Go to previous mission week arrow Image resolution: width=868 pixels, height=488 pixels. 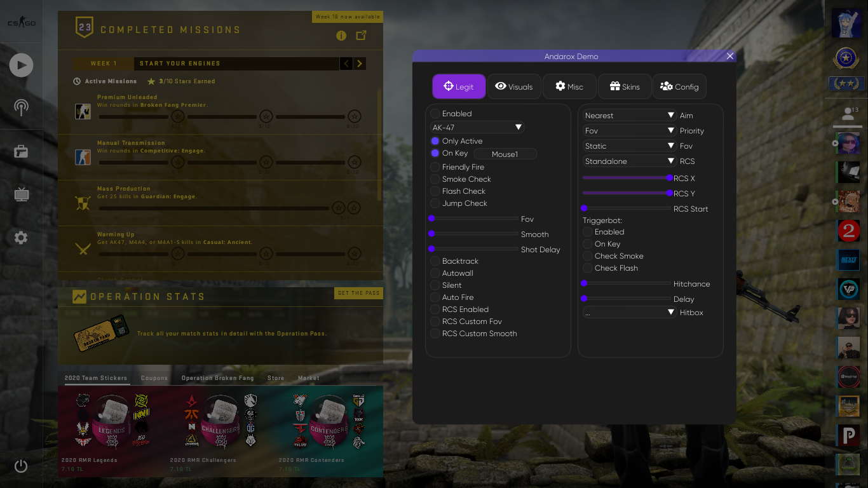click(x=346, y=64)
